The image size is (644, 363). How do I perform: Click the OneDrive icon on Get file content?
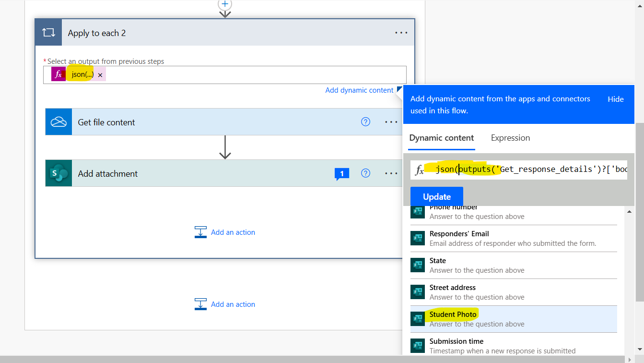pyautogui.click(x=59, y=121)
